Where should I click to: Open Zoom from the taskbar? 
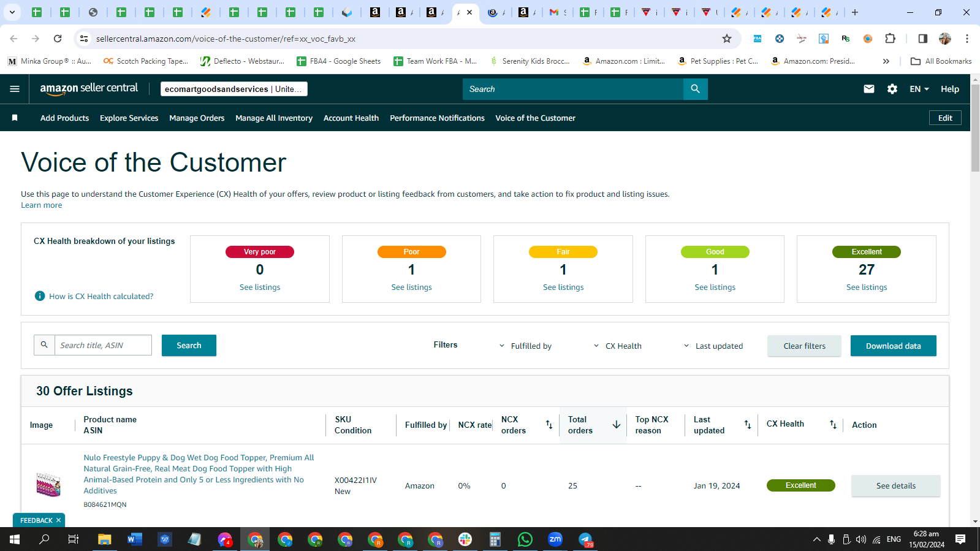click(x=555, y=539)
